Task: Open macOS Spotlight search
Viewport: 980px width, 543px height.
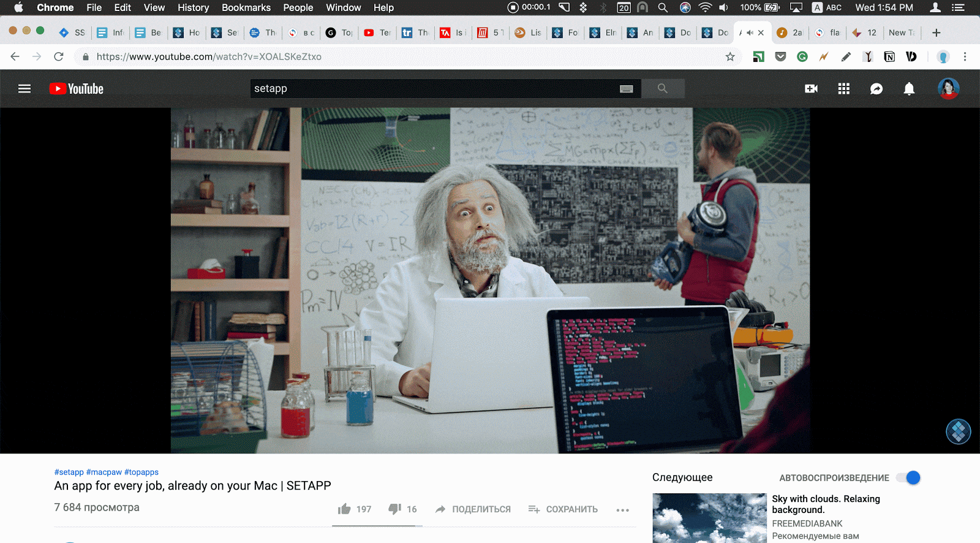Action: click(x=663, y=7)
